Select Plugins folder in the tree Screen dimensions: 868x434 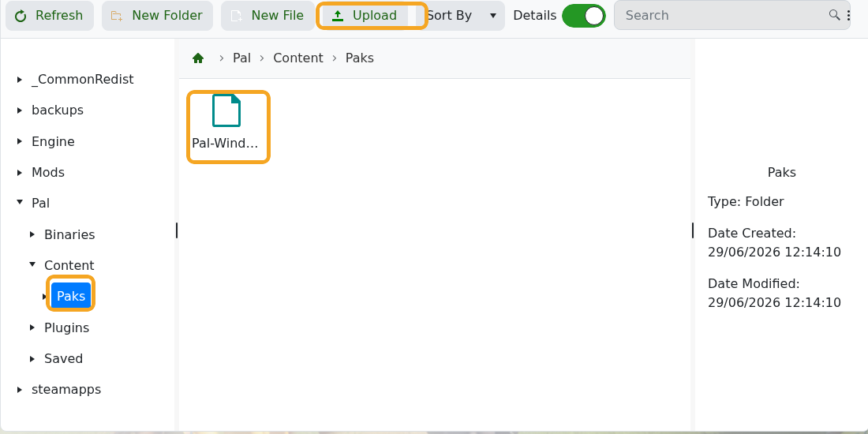(67, 327)
